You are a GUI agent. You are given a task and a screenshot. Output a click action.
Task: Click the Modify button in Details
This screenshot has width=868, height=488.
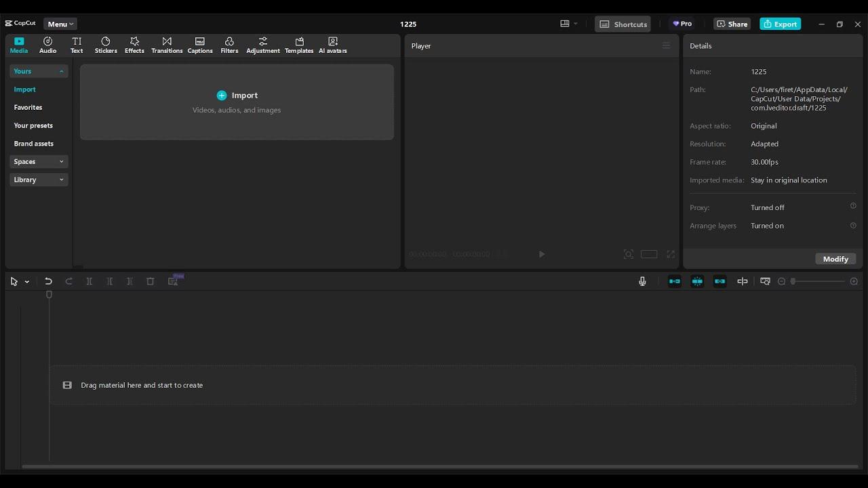coord(835,259)
